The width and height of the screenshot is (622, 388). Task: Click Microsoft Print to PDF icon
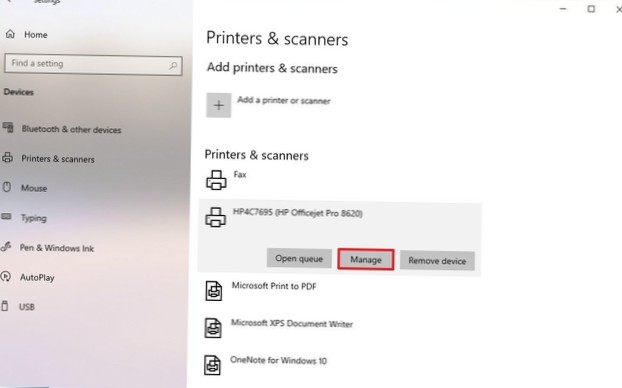click(x=213, y=291)
